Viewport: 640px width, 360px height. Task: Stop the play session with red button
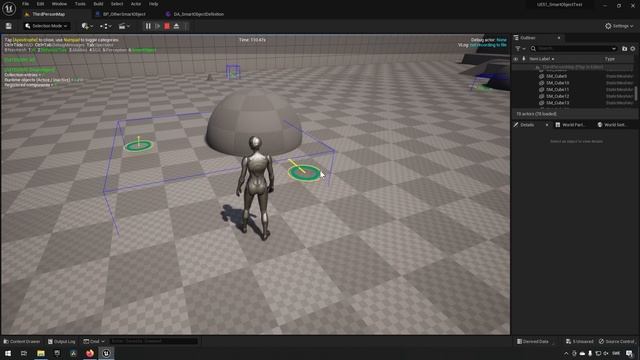[x=167, y=26]
